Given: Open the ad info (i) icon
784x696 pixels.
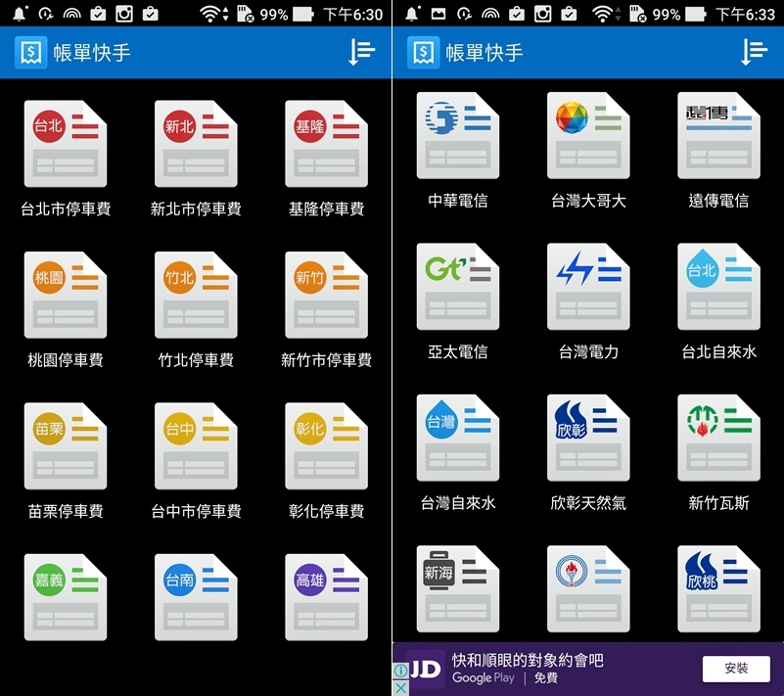Looking at the screenshot, I should 400,671.
